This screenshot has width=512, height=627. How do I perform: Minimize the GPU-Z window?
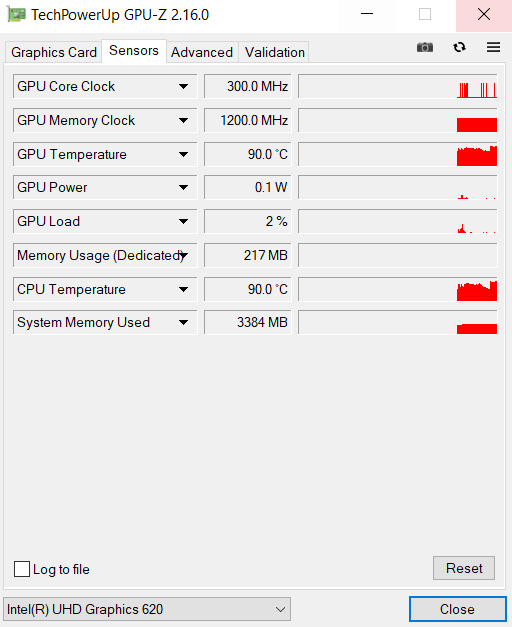367,15
